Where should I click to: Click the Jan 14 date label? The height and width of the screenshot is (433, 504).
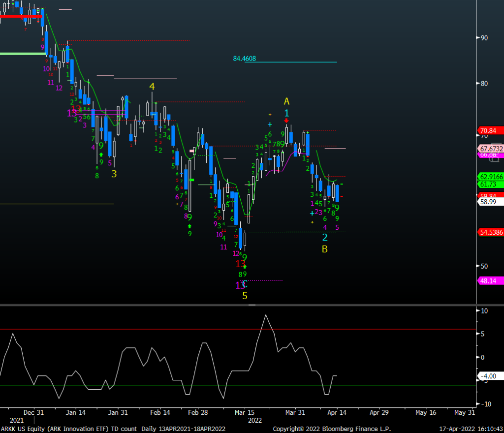pos(75,412)
